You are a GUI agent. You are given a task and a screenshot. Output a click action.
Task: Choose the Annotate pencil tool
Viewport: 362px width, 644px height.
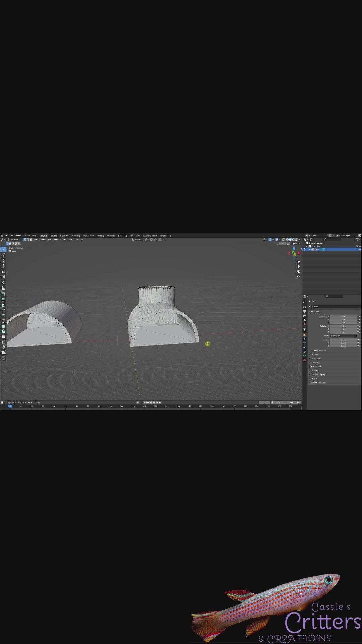coord(3,282)
